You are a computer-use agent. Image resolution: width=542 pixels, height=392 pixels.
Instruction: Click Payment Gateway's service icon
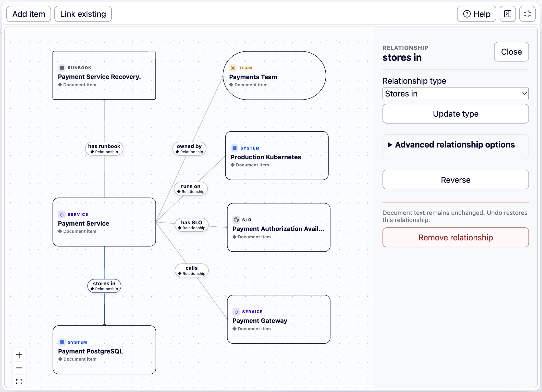click(x=236, y=312)
